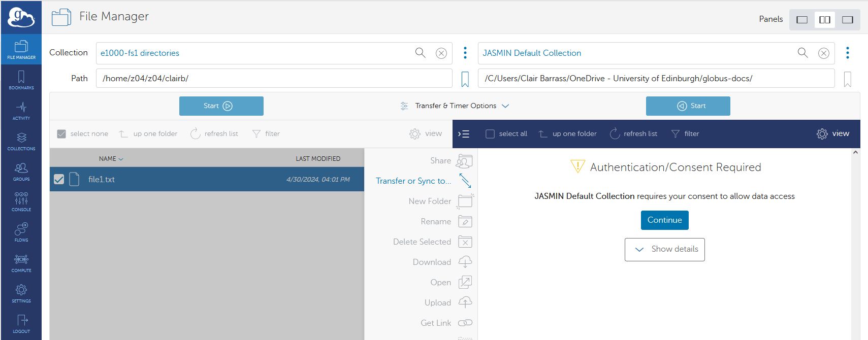The height and width of the screenshot is (340, 868).
Task: Bookmark the /home/z04/z04/clairb/ path
Action: tap(465, 79)
